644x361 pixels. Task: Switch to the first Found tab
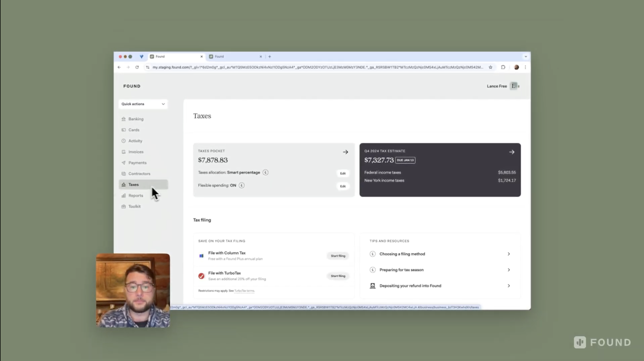click(x=176, y=56)
